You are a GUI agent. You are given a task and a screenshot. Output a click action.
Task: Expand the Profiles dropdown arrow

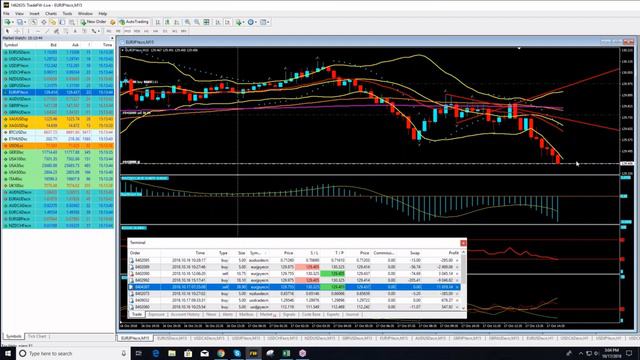25,22
